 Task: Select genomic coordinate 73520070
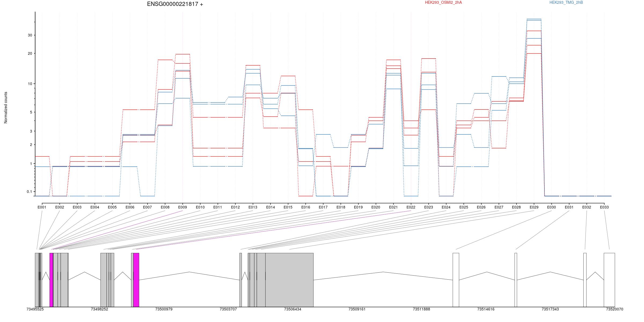(615, 309)
